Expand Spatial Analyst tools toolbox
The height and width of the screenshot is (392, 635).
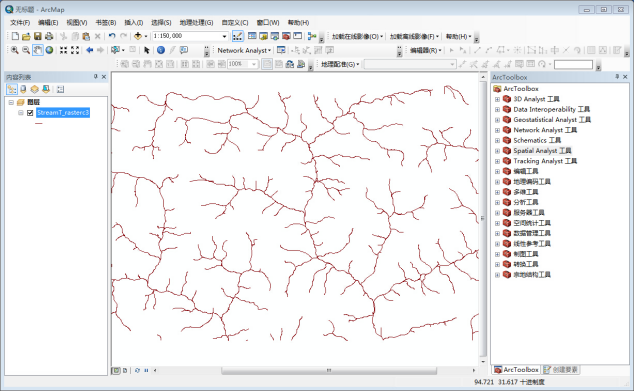tap(497, 151)
